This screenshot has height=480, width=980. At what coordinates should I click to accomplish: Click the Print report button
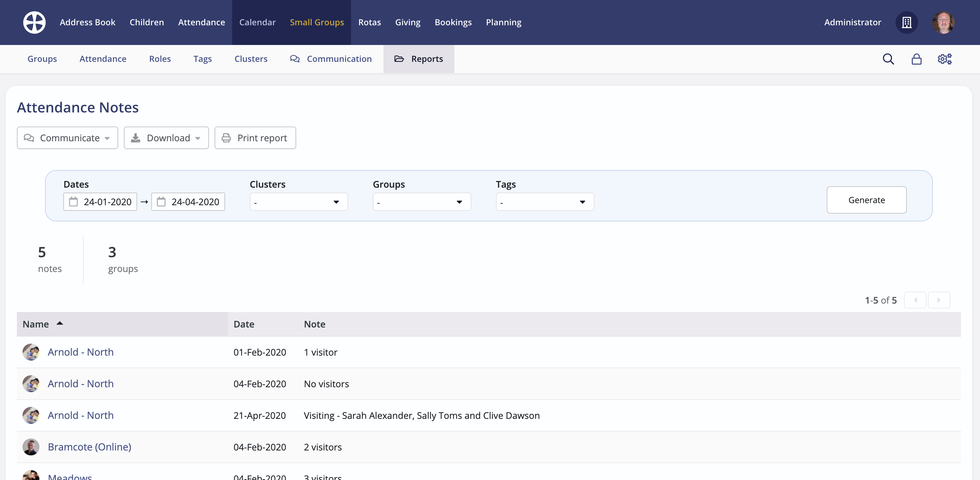tap(255, 138)
